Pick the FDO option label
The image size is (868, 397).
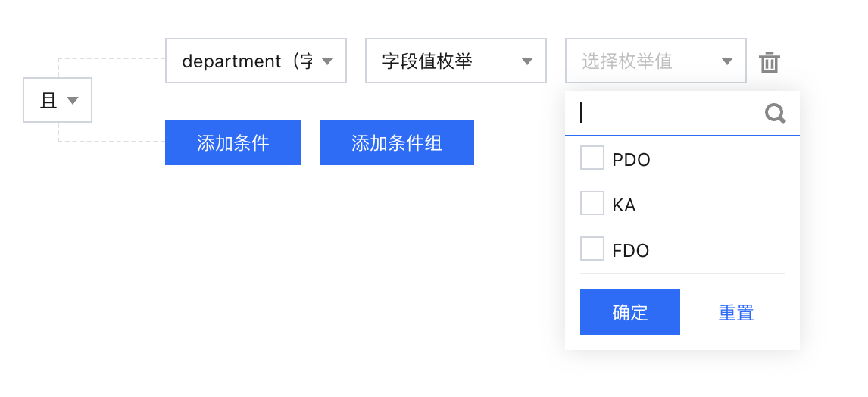630,251
